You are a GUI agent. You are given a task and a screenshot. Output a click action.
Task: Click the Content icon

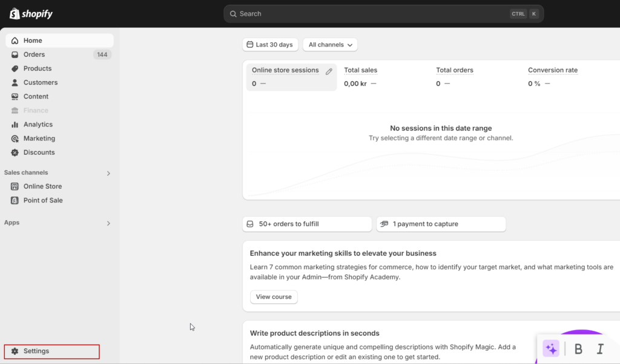[x=15, y=97]
